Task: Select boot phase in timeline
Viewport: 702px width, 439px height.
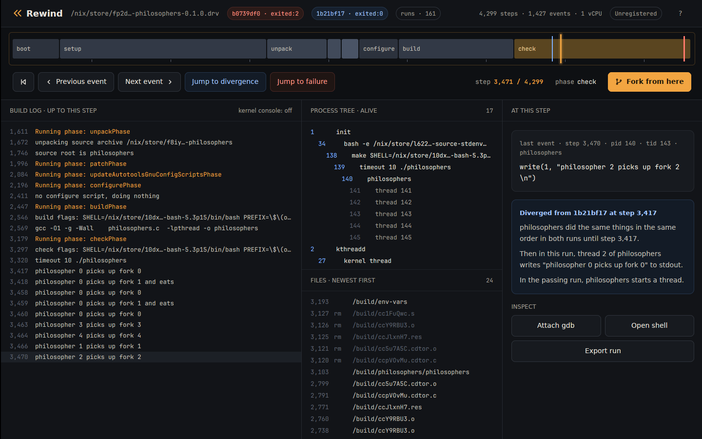Action: [36, 49]
